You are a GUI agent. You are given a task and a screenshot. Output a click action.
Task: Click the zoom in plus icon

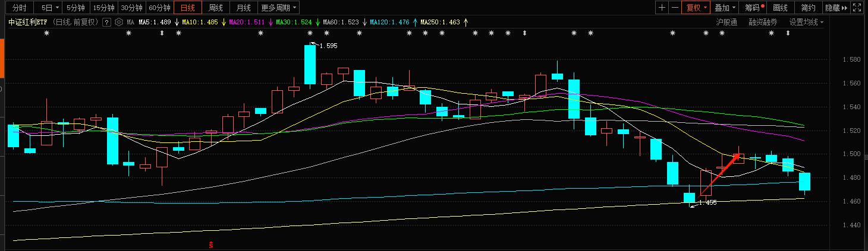tap(662, 8)
